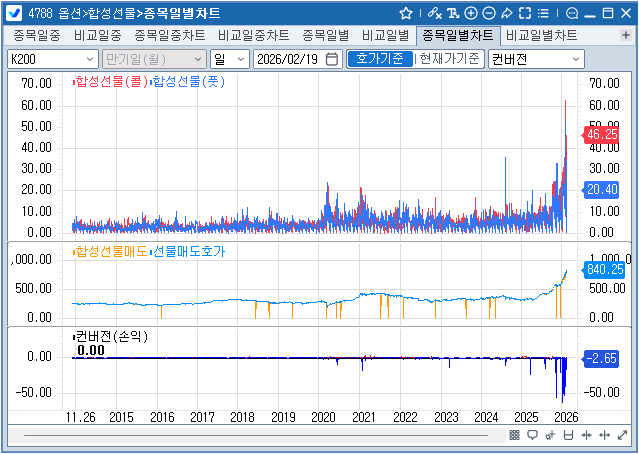
Task: Switch to the 비교일별차트 tab
Action: pos(541,35)
